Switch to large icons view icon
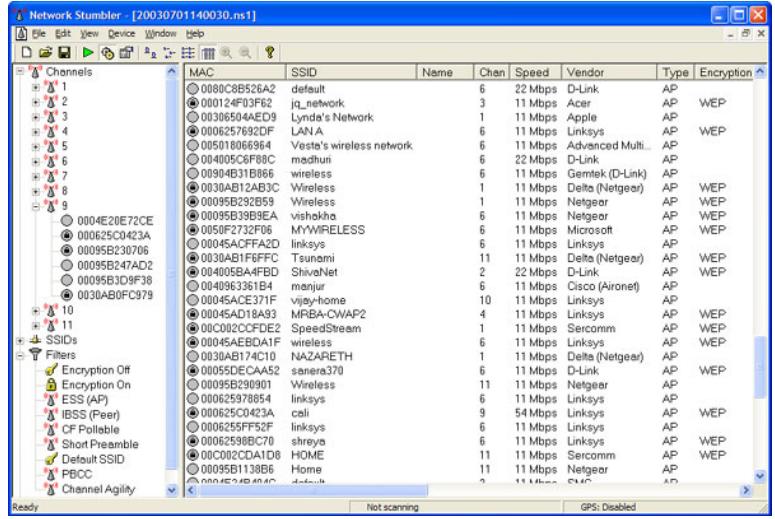Viewport: 775px width, 519px height. (x=150, y=52)
